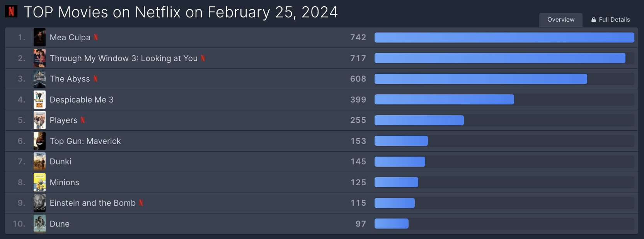Open the Despicable Me 3 poster thumbnail
Screen dimensions: 644x239
[x=39, y=100]
